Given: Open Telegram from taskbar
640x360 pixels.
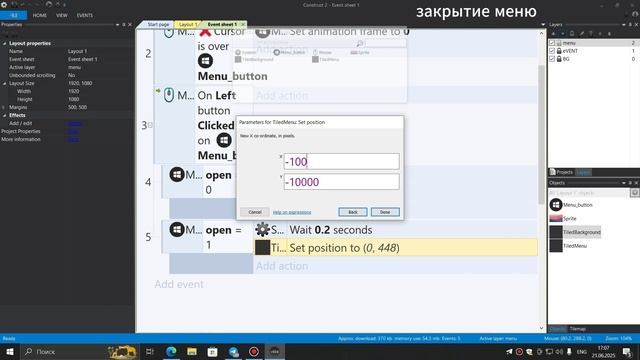Looking at the screenshot, I should tap(233, 351).
